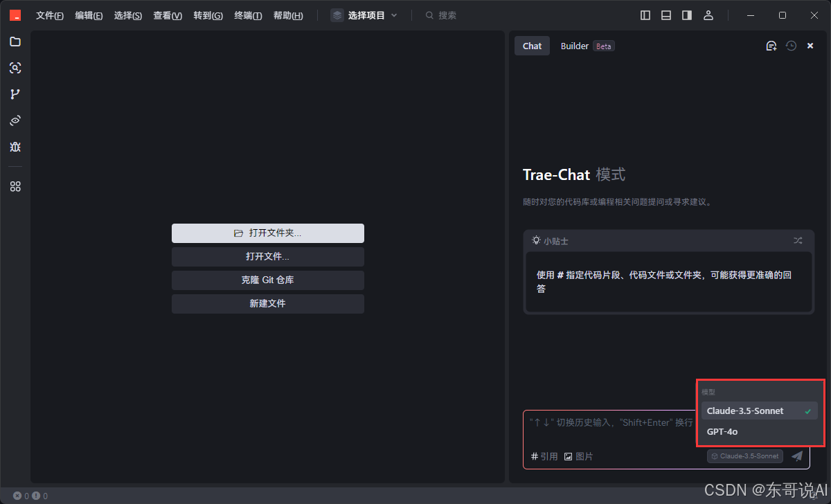Open the Search icon in the sidebar
This screenshot has width=831, height=504.
(15, 68)
